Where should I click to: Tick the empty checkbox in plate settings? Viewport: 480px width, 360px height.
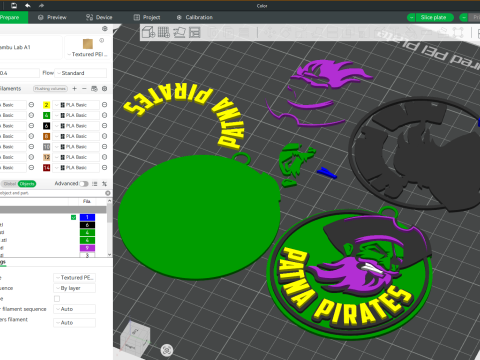point(57,298)
